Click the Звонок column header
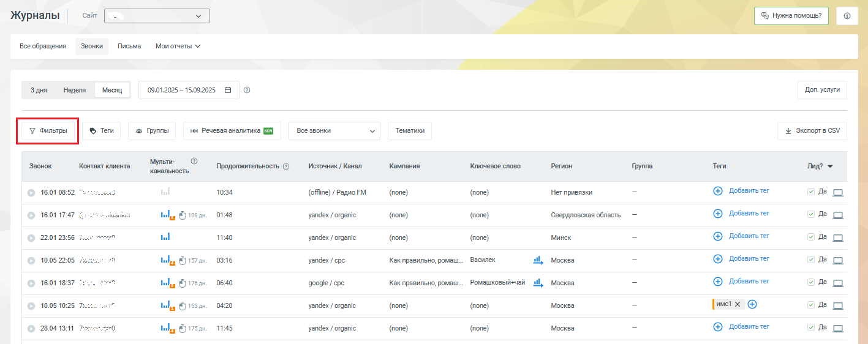Viewport: 868px width, 344px height. 40,166
